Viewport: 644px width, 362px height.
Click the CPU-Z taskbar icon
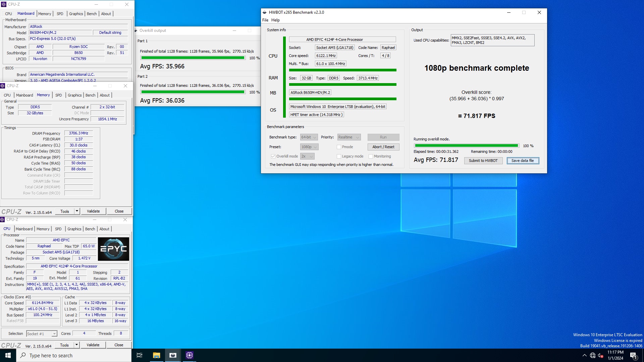tap(189, 355)
